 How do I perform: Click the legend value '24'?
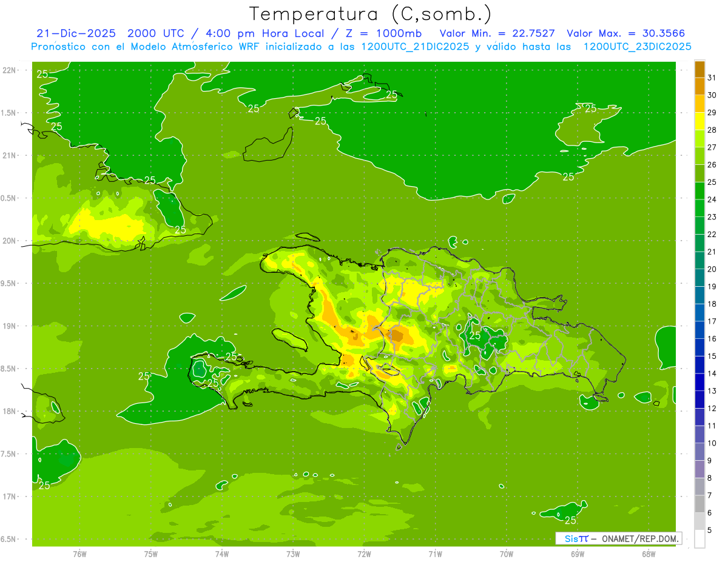pos(712,199)
